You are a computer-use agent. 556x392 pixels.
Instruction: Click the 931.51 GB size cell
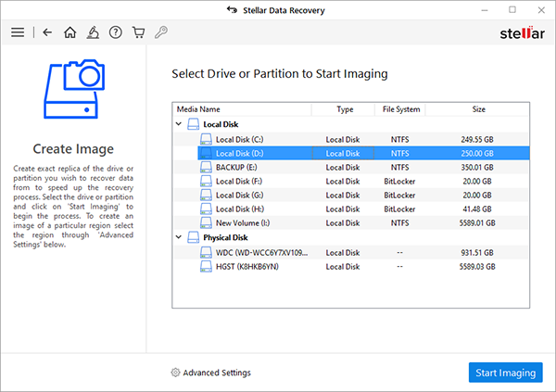(477, 253)
